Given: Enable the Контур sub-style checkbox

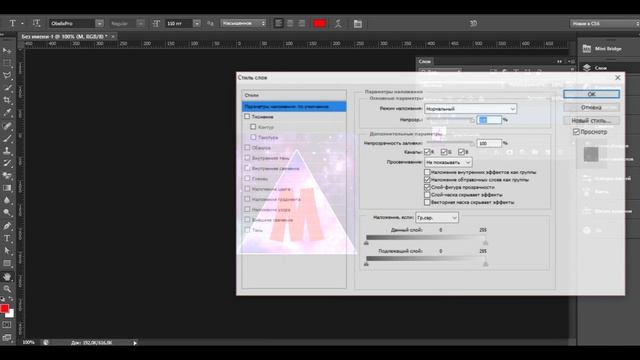Looking at the screenshot, I should click(253, 127).
